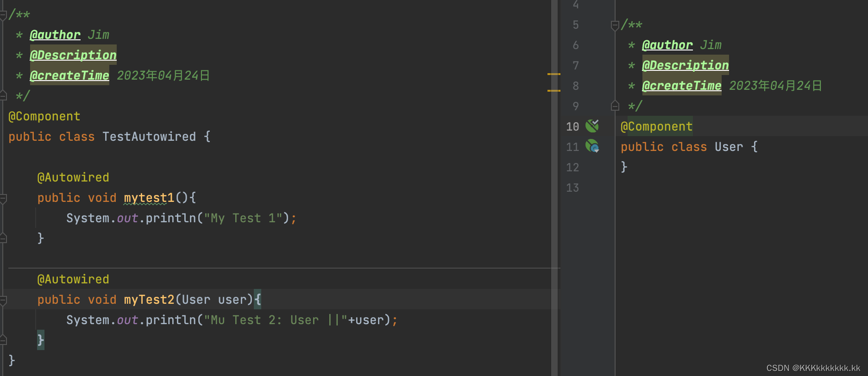Screen dimensions: 868x376
Task: Fold the myTest2 method body
Action: (3, 301)
